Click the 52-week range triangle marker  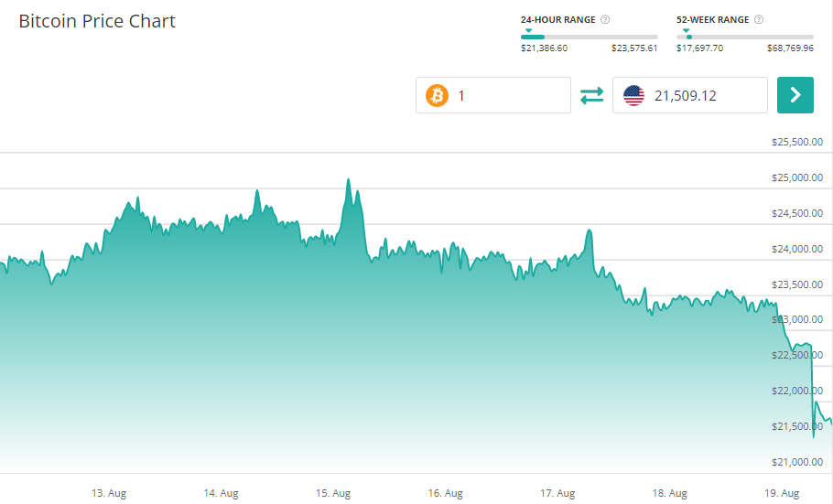(687, 30)
